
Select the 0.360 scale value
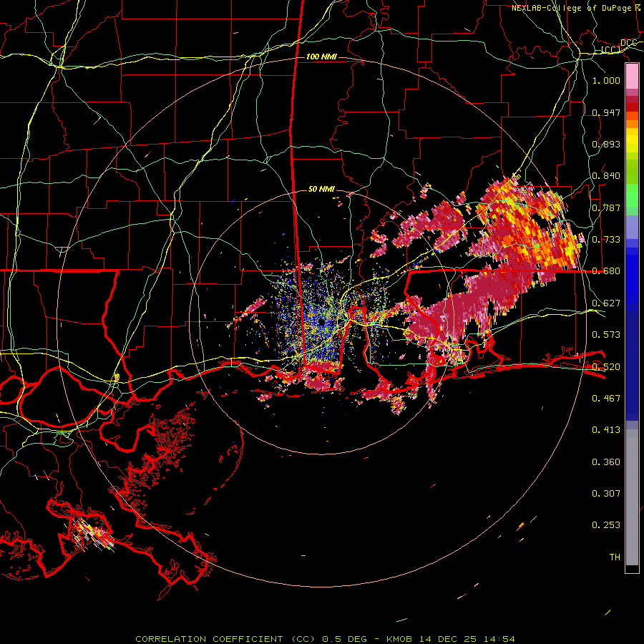[x=606, y=462]
